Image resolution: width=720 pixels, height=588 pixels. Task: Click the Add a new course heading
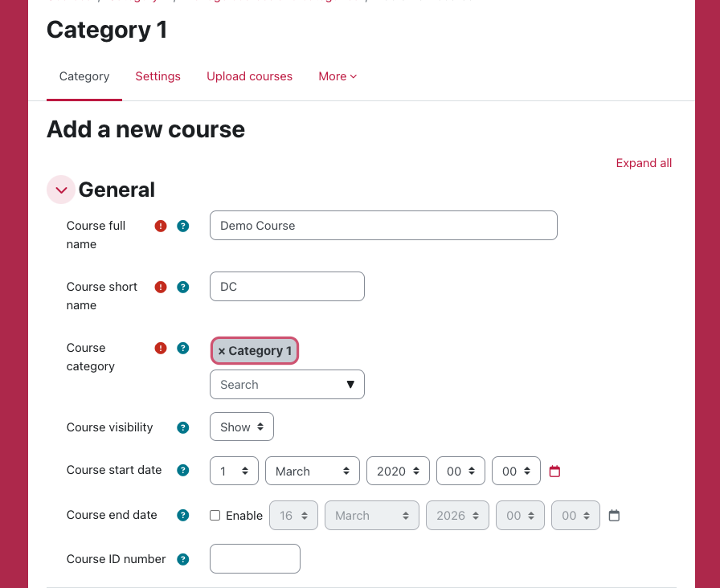[145, 129]
